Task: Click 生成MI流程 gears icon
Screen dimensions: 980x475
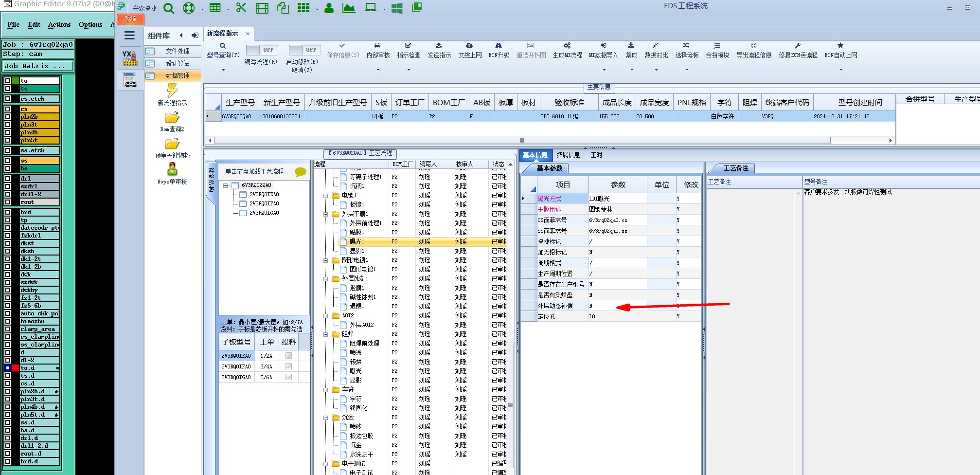Action: [x=567, y=45]
